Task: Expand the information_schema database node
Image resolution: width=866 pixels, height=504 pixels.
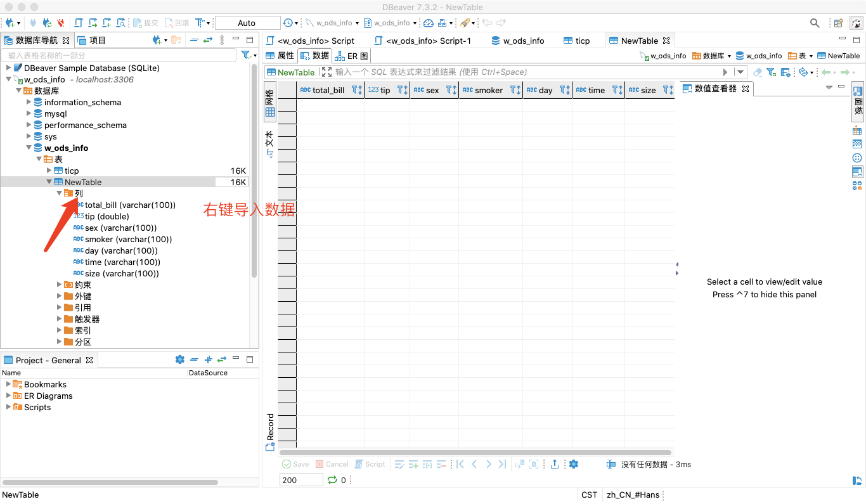Action: 29,102
